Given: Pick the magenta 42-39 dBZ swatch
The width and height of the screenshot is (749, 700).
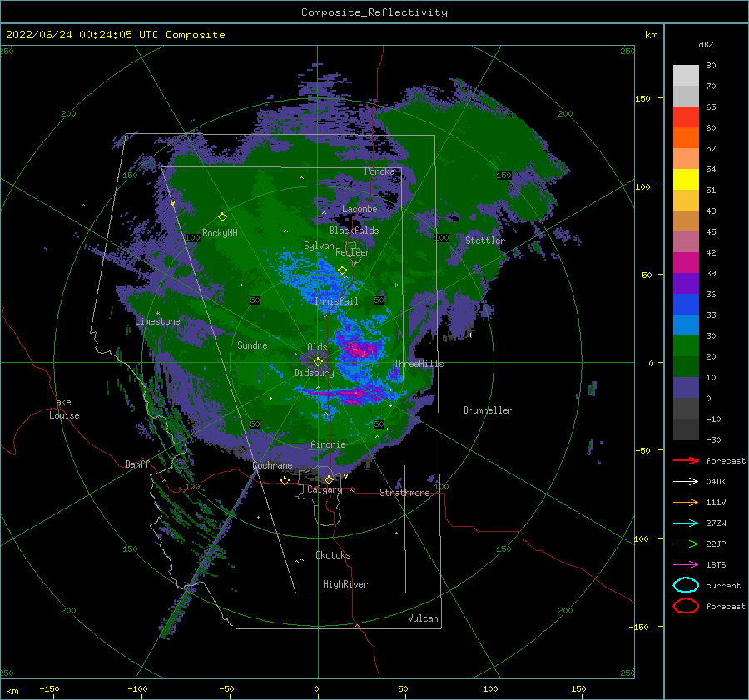Looking at the screenshot, I should tap(686, 263).
